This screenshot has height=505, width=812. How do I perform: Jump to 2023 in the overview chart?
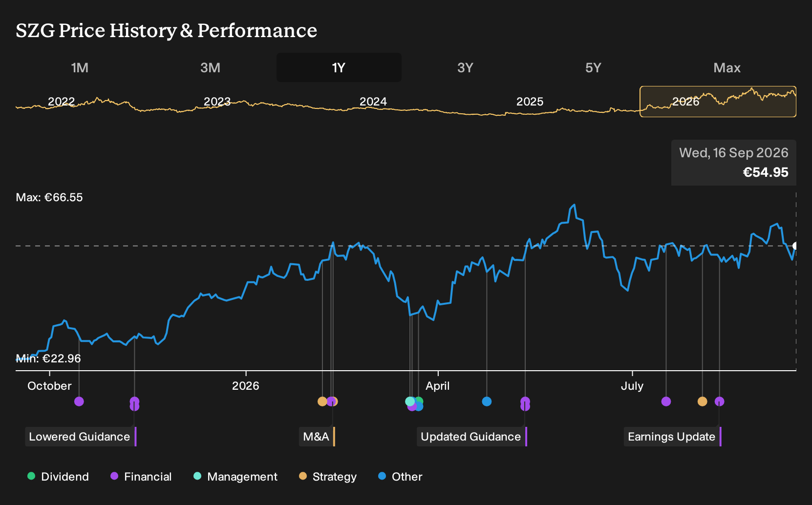tap(217, 102)
